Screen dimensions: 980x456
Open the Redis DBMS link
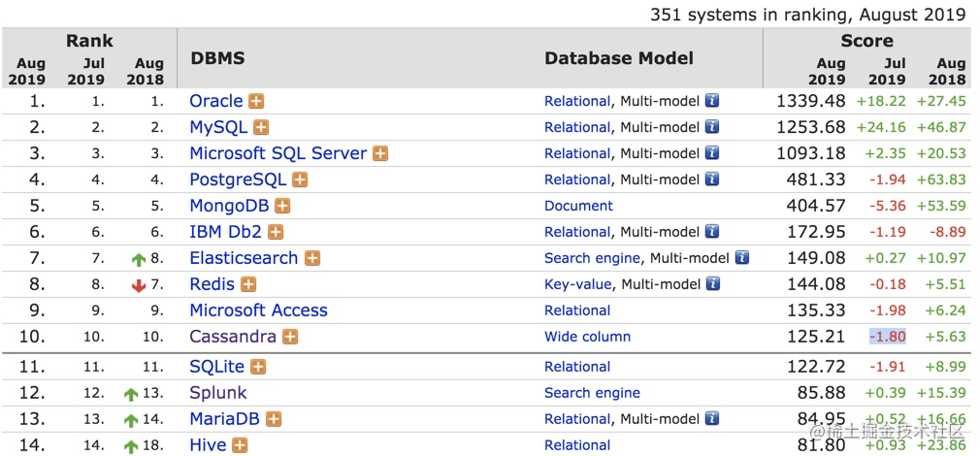[212, 285]
